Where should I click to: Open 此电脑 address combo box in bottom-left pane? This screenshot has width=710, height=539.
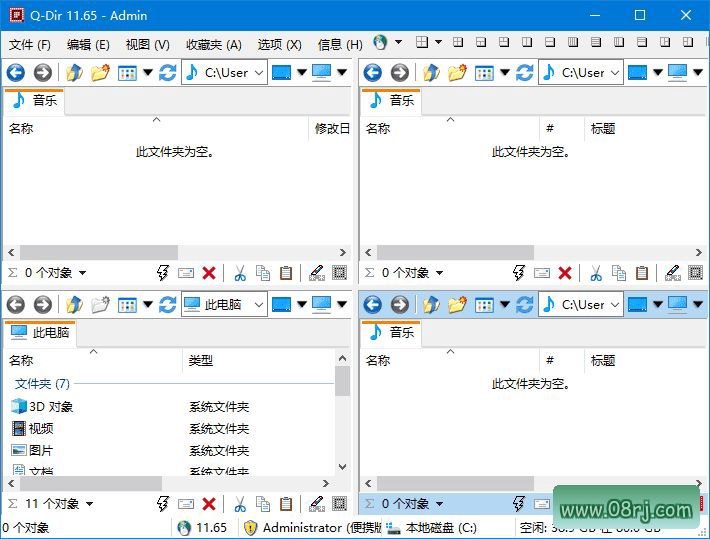[x=224, y=304]
